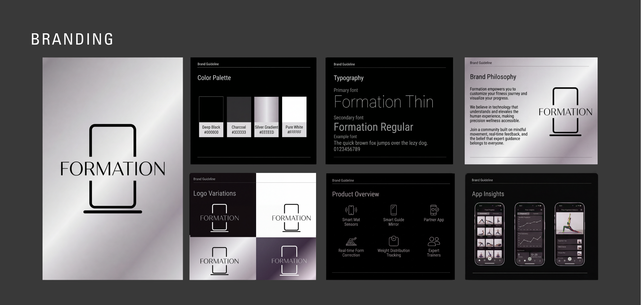
Task: Click the large Formation logo on silver cover
Action: [x=113, y=169]
